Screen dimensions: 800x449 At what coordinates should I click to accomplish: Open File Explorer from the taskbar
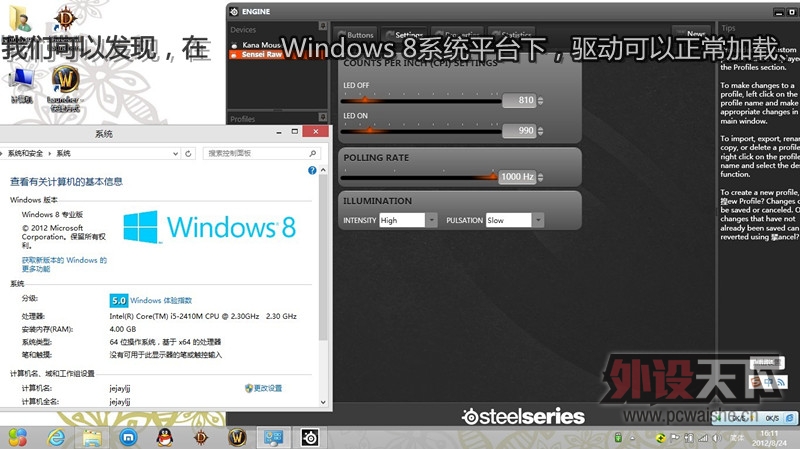click(92, 438)
